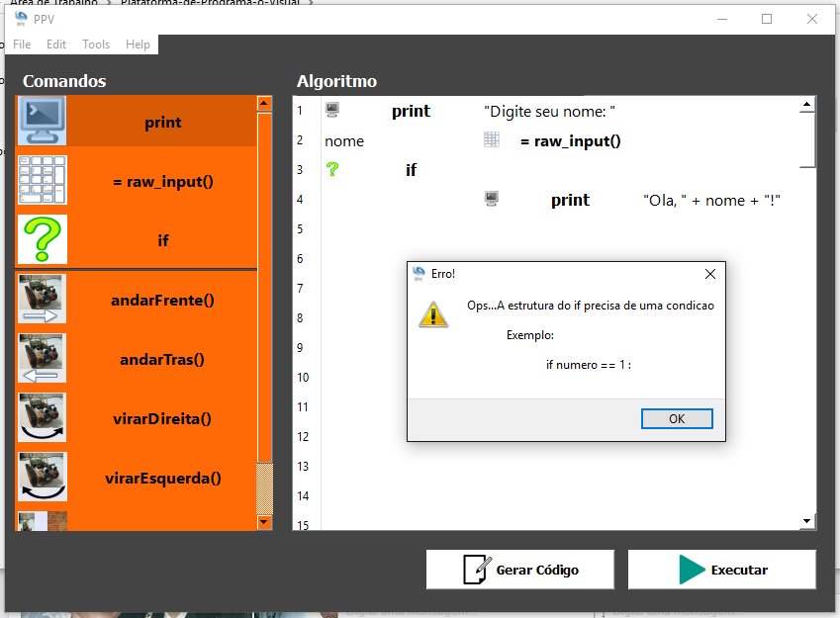Image resolution: width=840 pixels, height=618 pixels.
Task: Click the warning icon in error dialog
Action: 432,313
